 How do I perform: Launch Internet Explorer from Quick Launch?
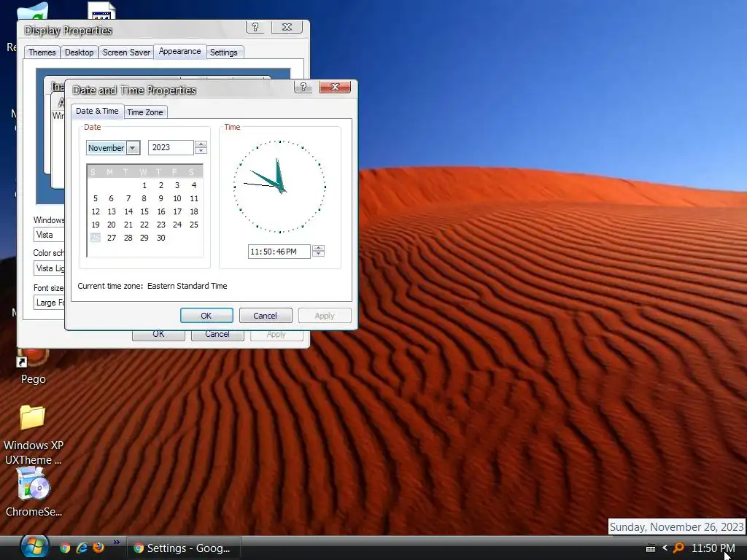[82, 548]
